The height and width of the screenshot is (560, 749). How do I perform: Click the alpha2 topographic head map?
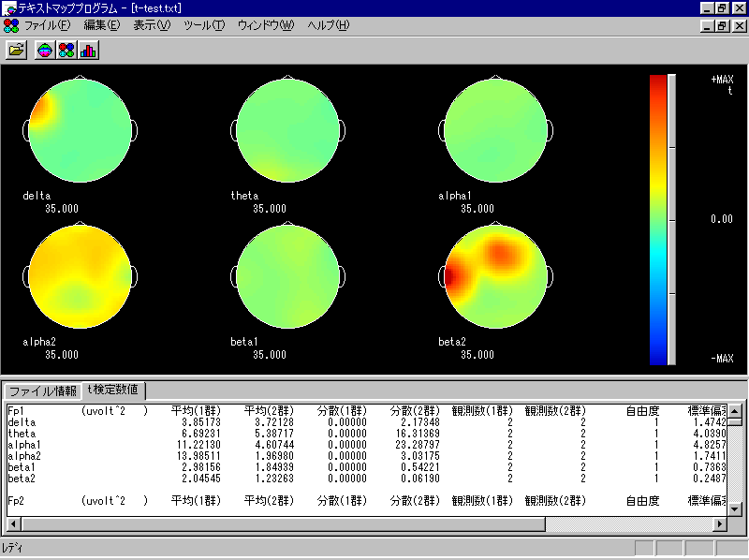[x=81, y=278]
